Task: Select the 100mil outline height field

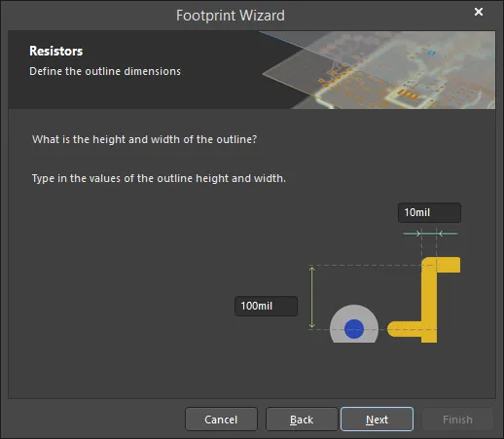Action: 266,306
